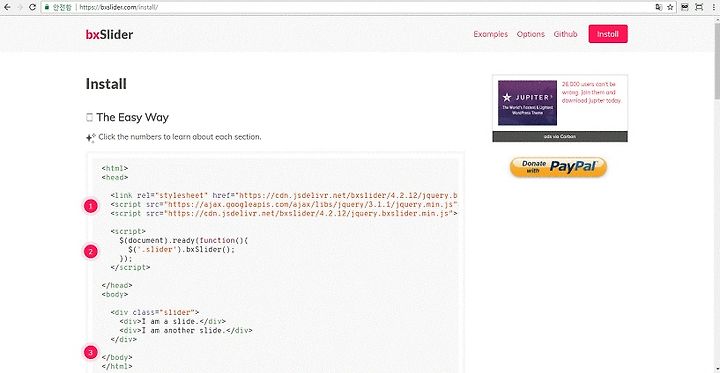Open the Github navigation link
Viewport: 720px width, 373px height.
click(x=565, y=34)
